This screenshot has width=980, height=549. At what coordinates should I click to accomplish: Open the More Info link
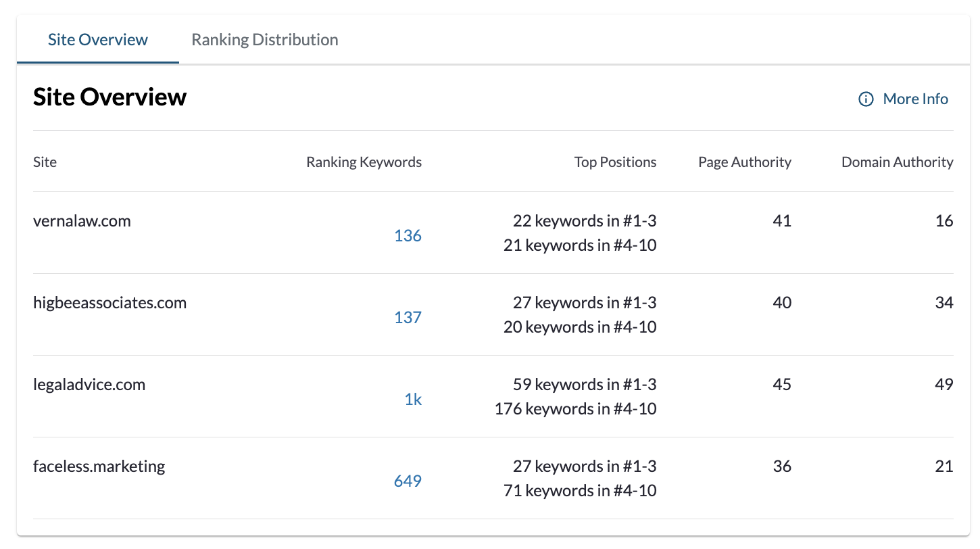pyautogui.click(x=915, y=99)
